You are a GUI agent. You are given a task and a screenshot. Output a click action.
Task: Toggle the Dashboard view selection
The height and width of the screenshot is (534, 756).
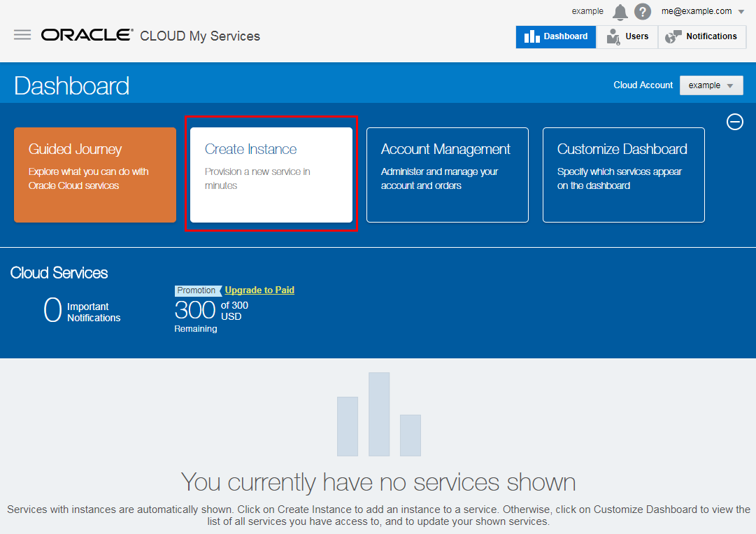(555, 36)
